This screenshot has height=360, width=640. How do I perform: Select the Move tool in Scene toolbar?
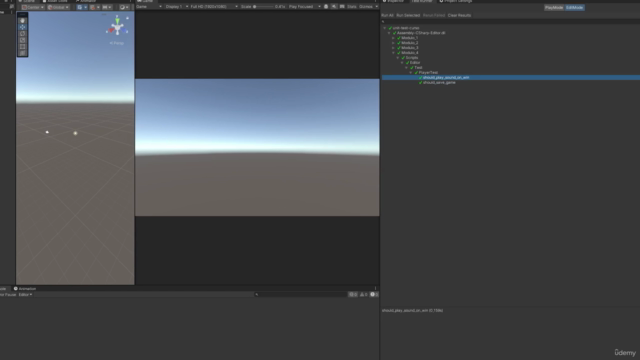[22, 27]
